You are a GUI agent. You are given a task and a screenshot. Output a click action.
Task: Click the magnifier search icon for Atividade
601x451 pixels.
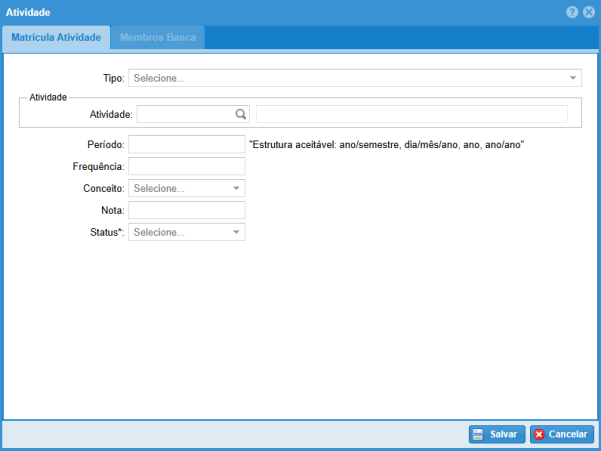(x=241, y=114)
